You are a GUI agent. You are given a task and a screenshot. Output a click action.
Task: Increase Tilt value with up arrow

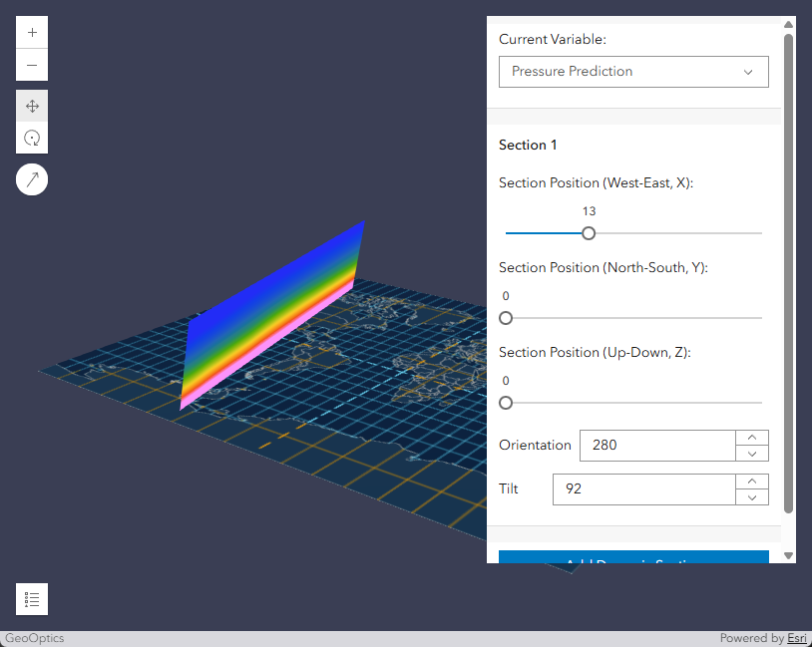tap(752, 482)
